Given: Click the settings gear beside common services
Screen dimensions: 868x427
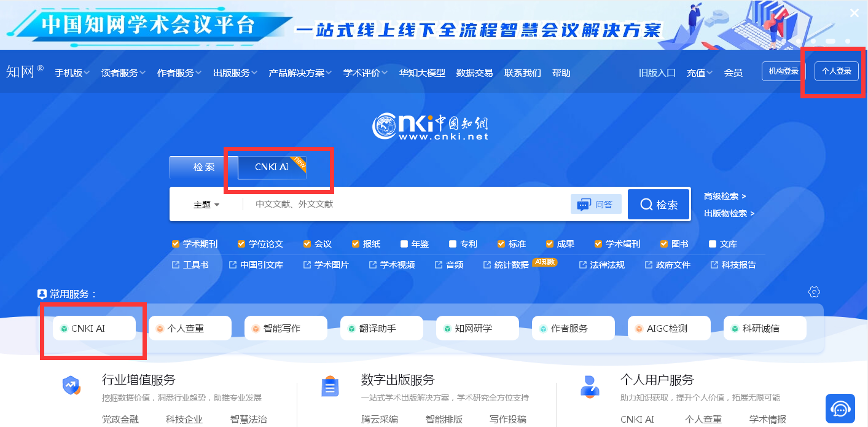Looking at the screenshot, I should point(815,292).
